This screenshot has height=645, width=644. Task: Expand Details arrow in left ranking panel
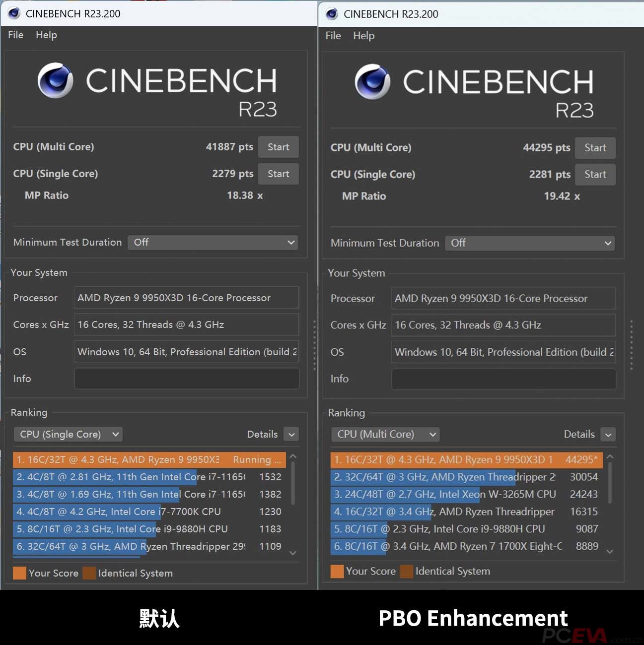[291, 434]
